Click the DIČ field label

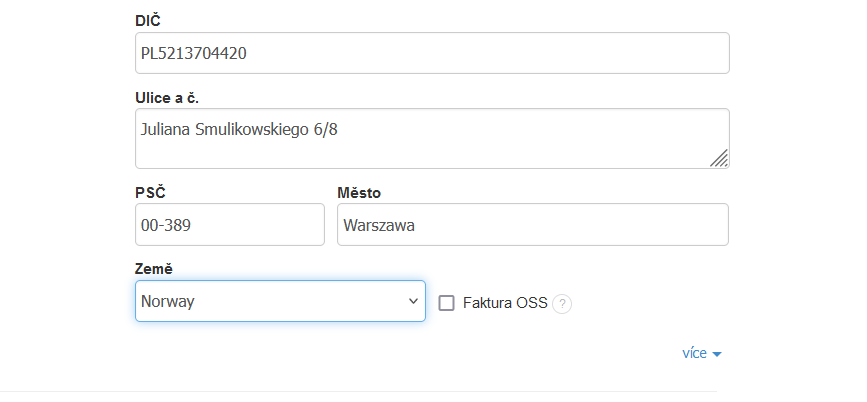pos(146,20)
